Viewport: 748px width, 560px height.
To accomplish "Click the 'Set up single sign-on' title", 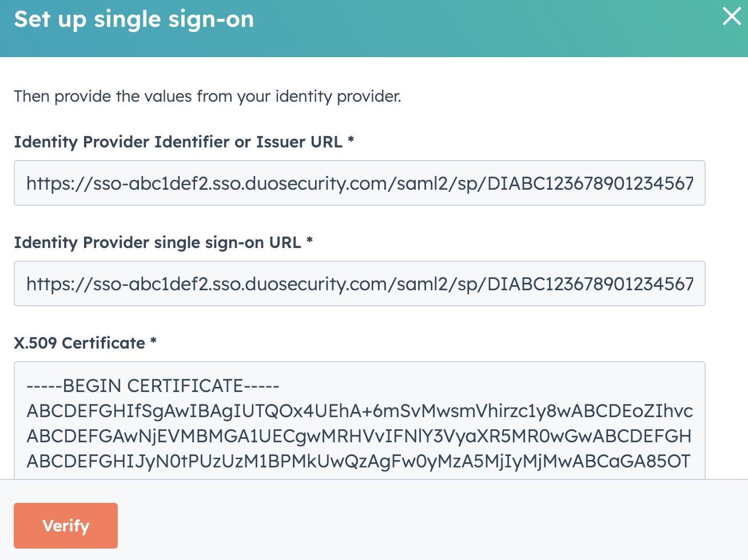I will click(x=134, y=19).
